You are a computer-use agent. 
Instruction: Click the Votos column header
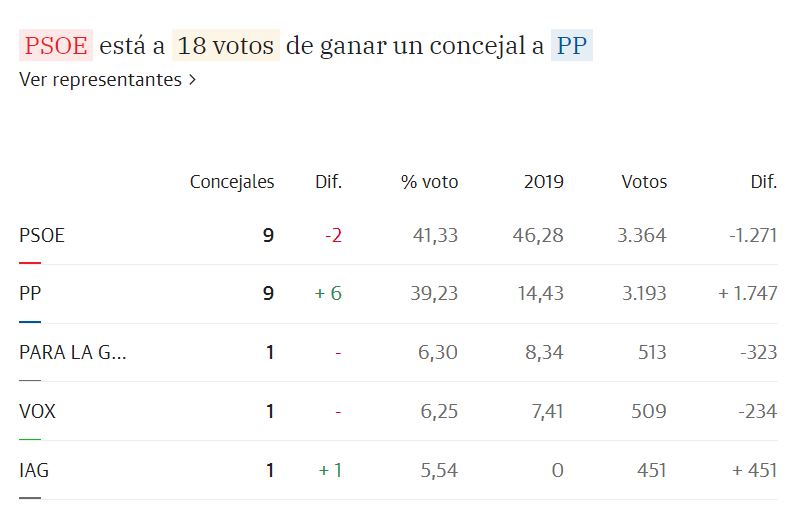tap(644, 182)
